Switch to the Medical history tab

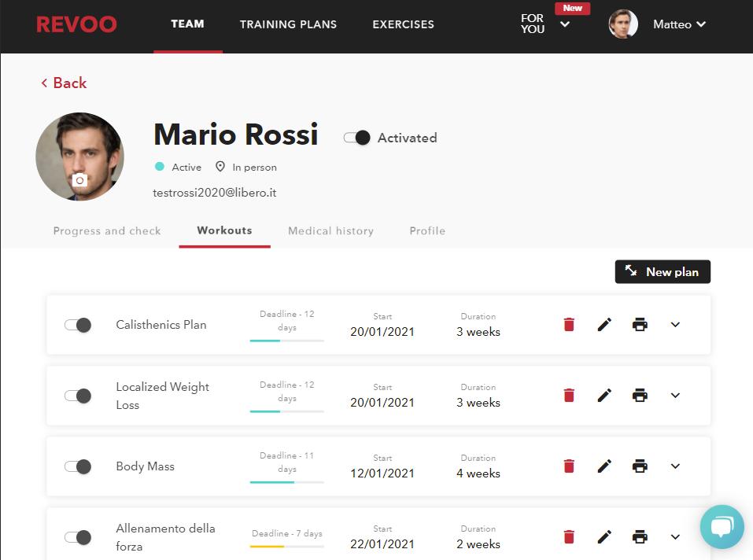click(x=331, y=230)
